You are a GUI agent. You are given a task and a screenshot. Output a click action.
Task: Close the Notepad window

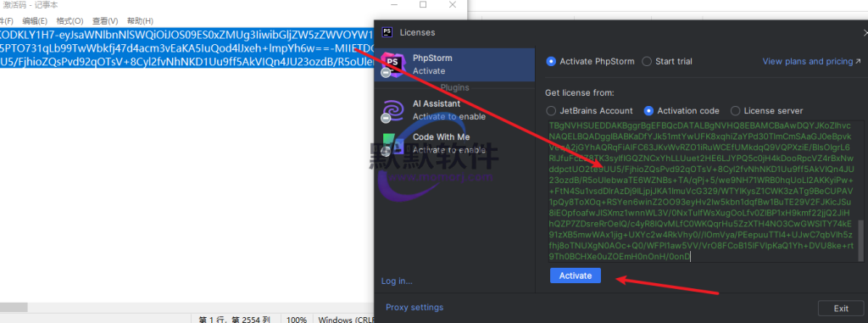(x=453, y=4)
